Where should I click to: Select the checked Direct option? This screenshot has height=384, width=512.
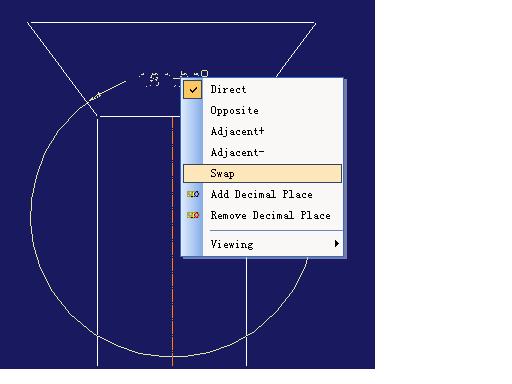click(262, 89)
